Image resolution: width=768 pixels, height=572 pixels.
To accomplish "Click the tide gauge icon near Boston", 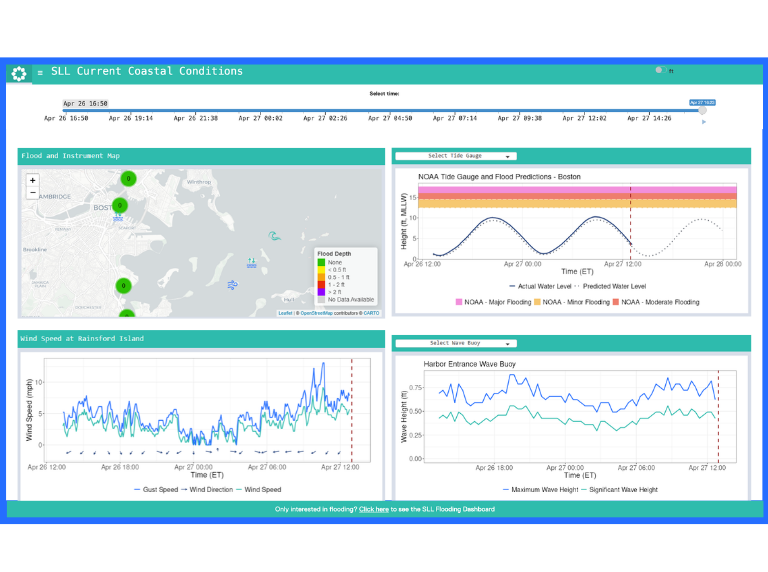I will pos(118,214).
